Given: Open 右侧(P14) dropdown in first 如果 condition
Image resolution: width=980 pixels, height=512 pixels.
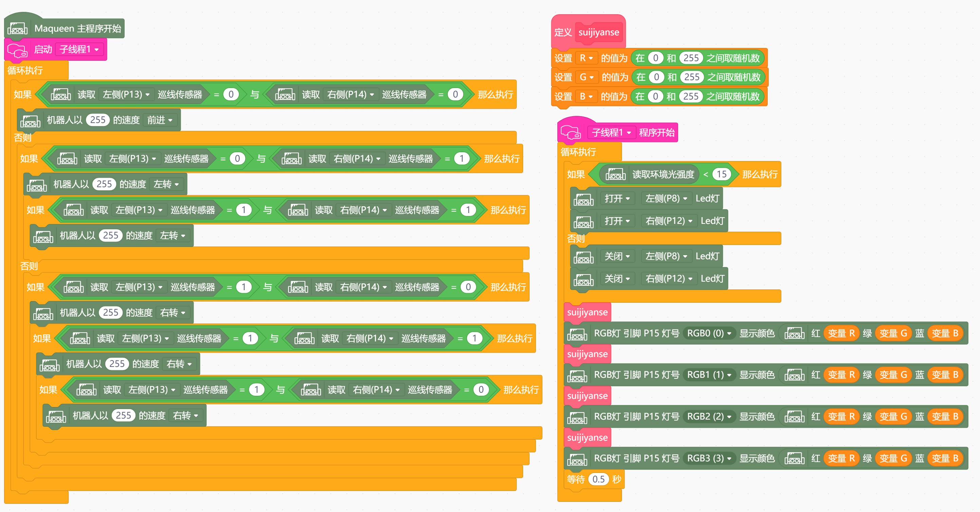Looking at the screenshot, I should 351,94.
